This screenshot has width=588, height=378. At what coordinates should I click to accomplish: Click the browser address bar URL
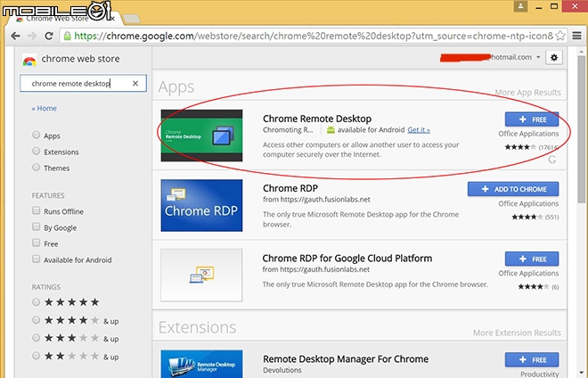pyautogui.click(x=313, y=36)
